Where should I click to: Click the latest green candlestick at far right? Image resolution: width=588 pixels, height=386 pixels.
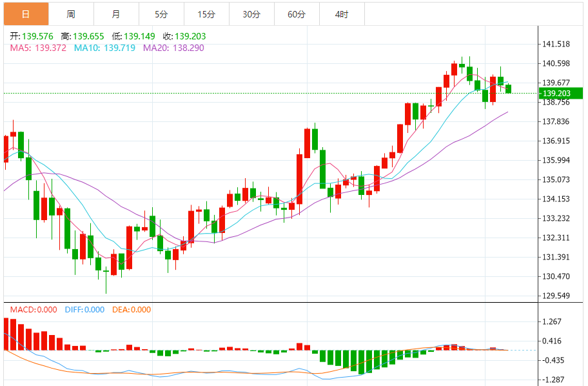click(509, 89)
